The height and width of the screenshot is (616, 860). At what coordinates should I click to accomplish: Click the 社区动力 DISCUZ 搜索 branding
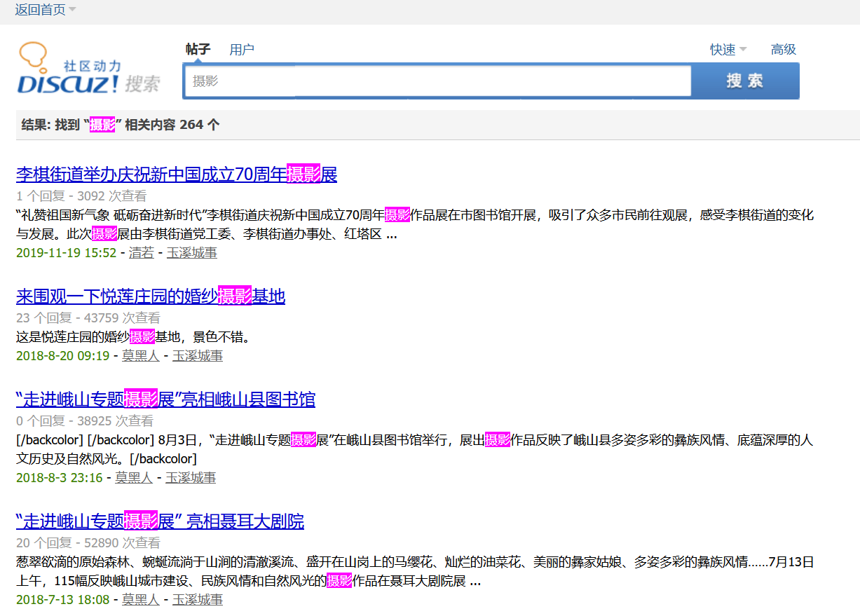pos(84,68)
